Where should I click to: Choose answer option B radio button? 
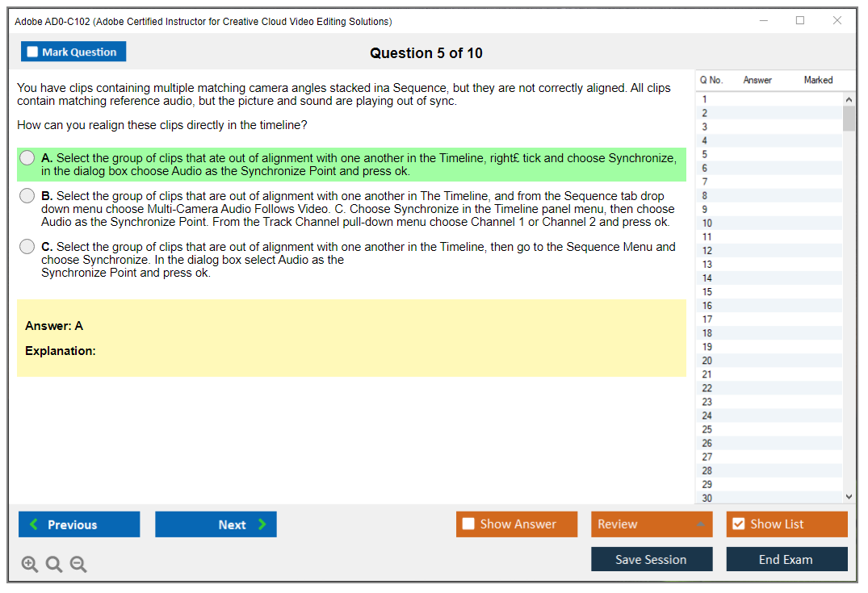click(x=27, y=196)
